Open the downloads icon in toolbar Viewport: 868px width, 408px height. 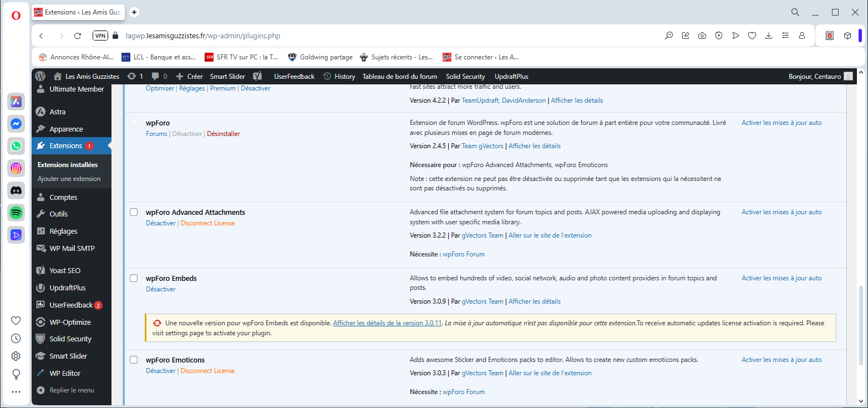pyautogui.click(x=769, y=36)
